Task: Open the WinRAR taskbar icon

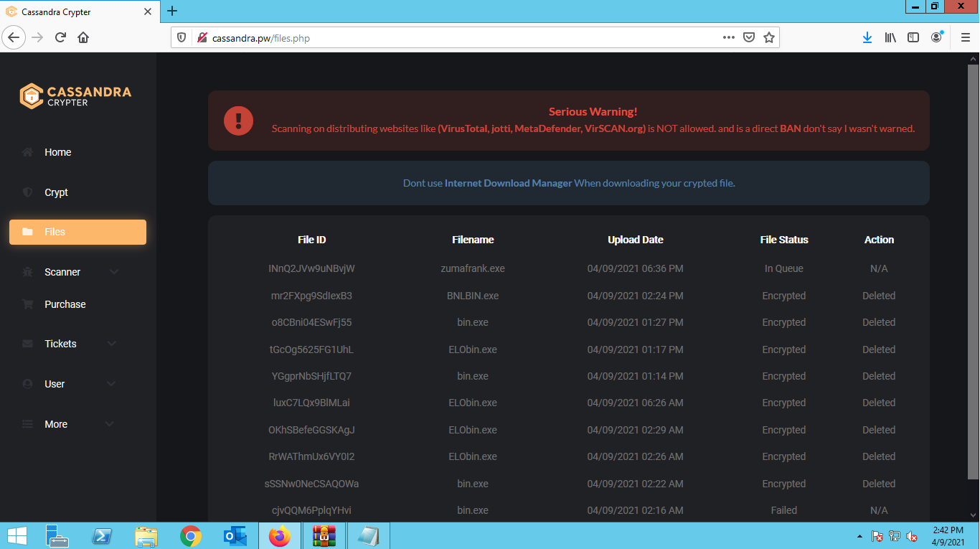Action: coord(324,536)
